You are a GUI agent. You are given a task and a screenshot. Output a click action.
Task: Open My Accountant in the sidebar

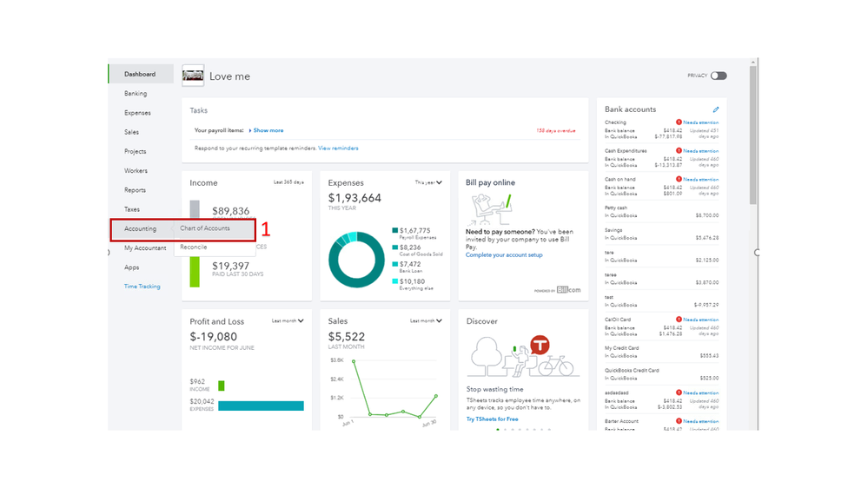(x=145, y=248)
